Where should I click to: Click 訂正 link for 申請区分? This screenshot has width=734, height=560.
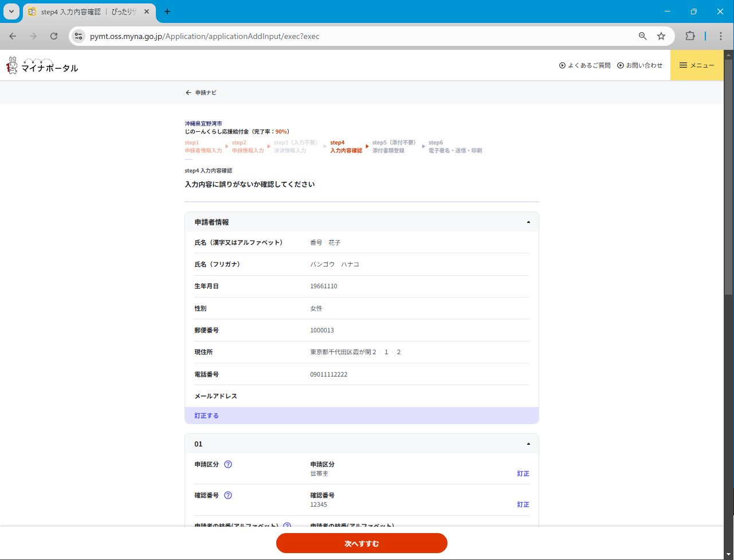[523, 473]
